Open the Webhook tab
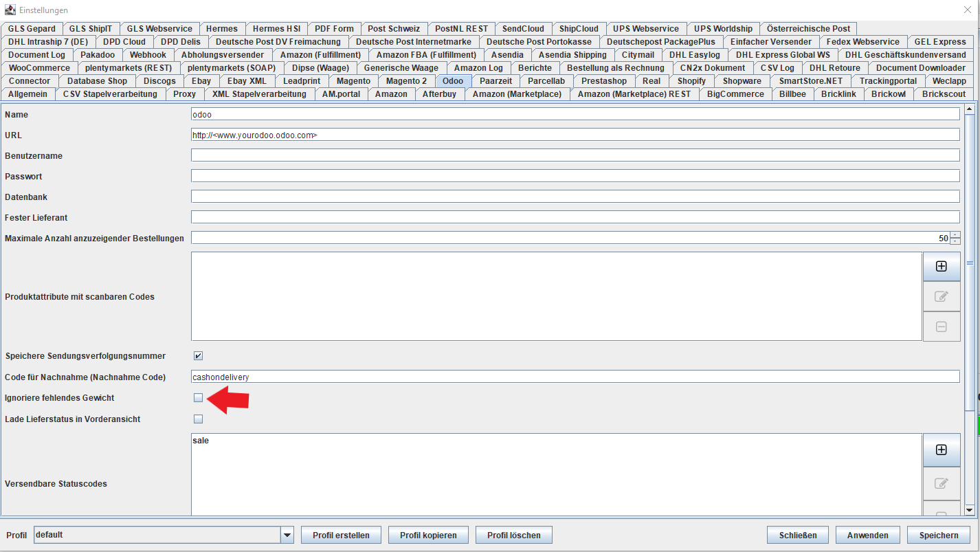The width and height of the screenshot is (980, 552). tap(148, 55)
